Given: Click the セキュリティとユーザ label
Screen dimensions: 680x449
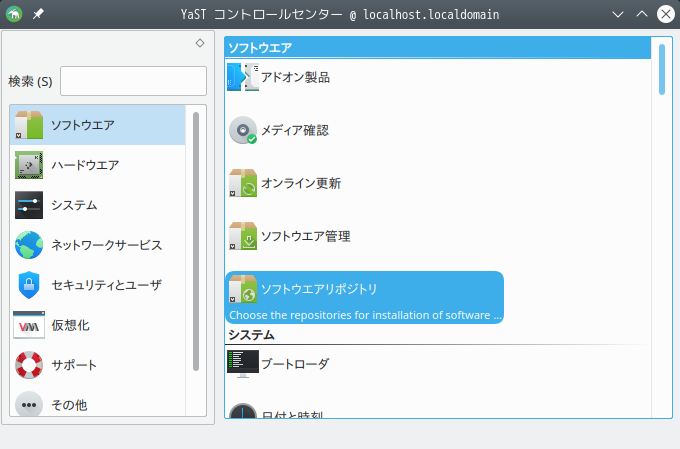Looking at the screenshot, I should coord(107,285).
